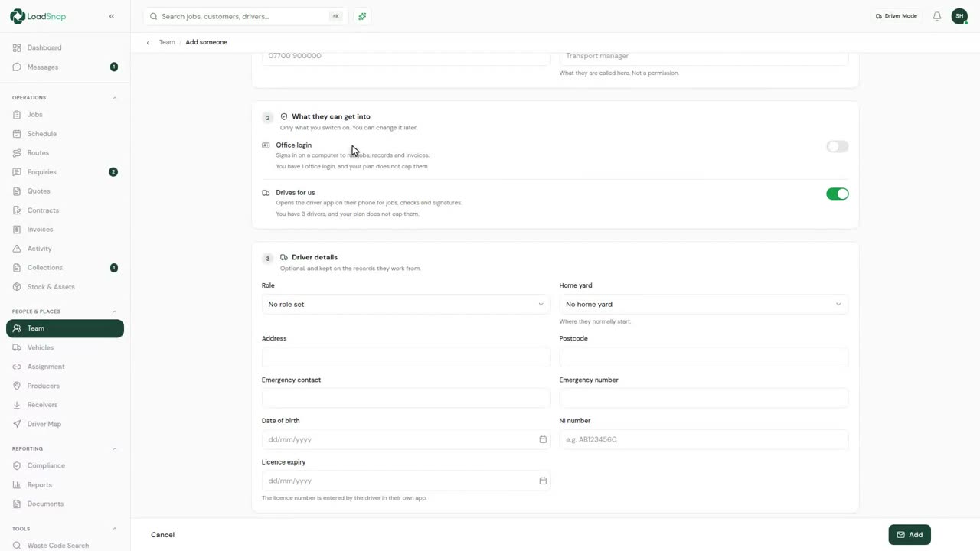Open Messages in the sidebar

pos(65,67)
